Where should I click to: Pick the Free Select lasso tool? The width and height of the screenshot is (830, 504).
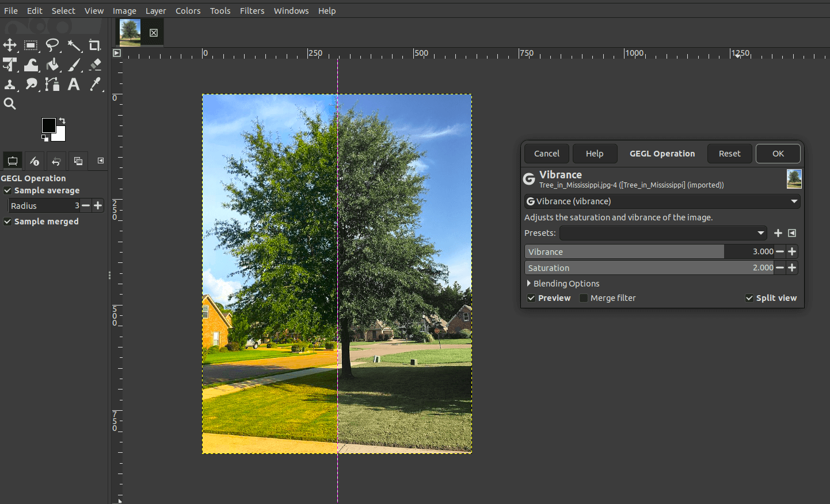pyautogui.click(x=52, y=45)
